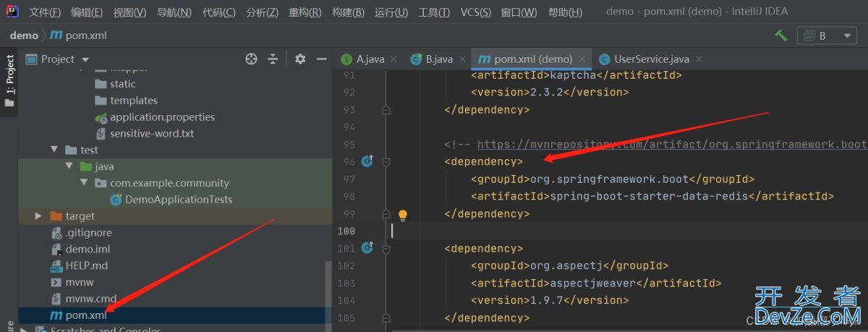This screenshot has height=332, width=868.
Task: Close the A.java tab
Action: tap(393, 59)
